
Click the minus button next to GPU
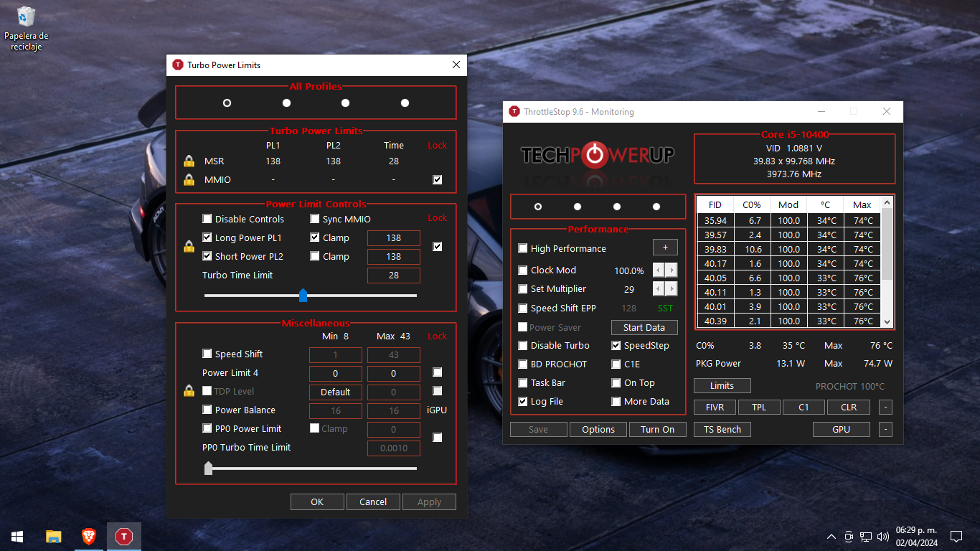coord(885,430)
